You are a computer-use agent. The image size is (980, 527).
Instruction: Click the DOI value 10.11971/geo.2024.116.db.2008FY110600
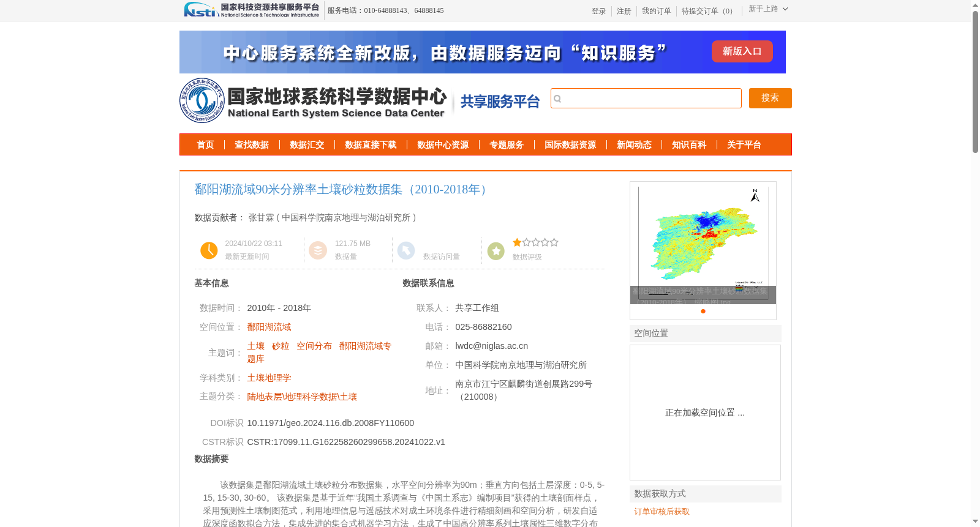pyautogui.click(x=331, y=423)
